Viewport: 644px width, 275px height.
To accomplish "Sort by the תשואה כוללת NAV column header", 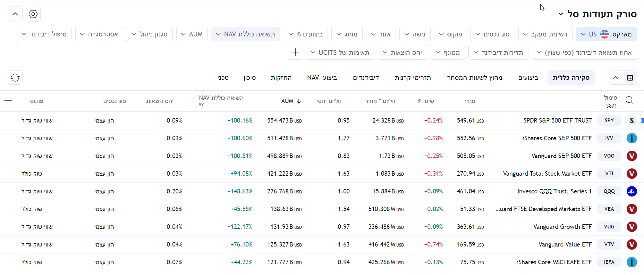I will 221,98.
